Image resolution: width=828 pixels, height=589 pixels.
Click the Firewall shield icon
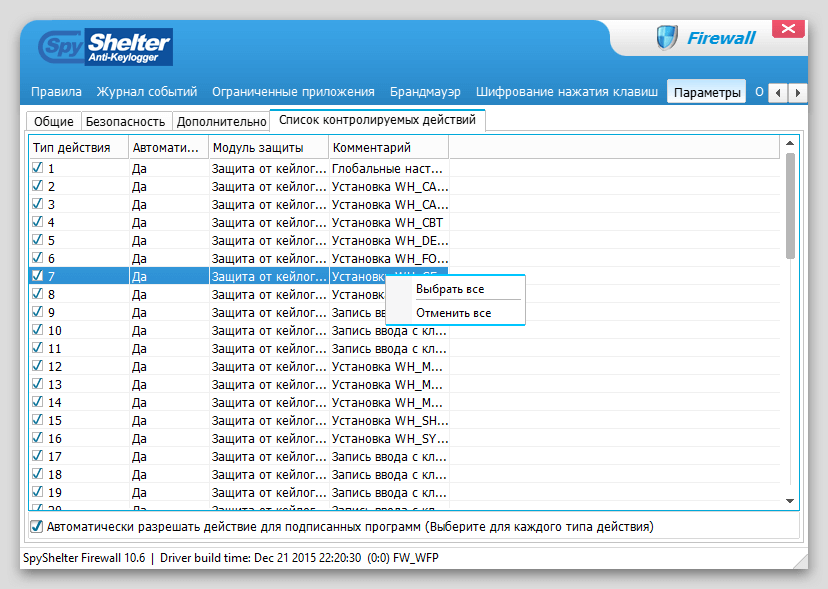[x=667, y=38]
